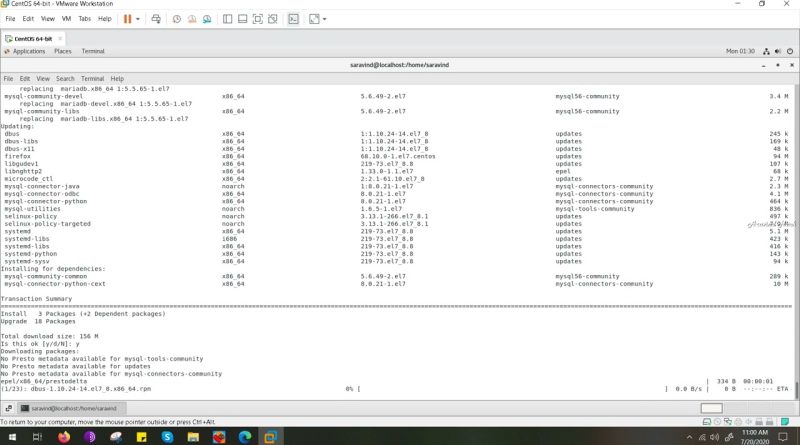Image resolution: width=800 pixels, height=445 pixels.
Task: Open File Explorer from the taskbar
Action: (x=193, y=437)
